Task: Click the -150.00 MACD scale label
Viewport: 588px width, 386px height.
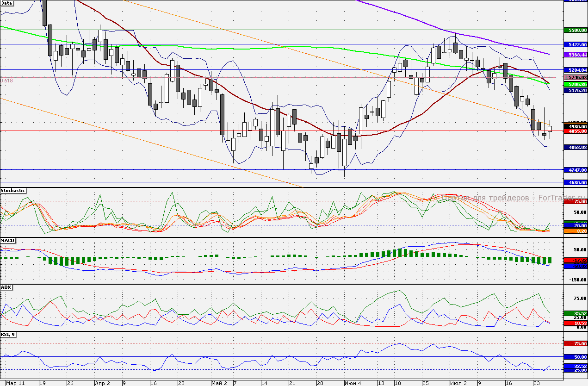Action: 577,280
